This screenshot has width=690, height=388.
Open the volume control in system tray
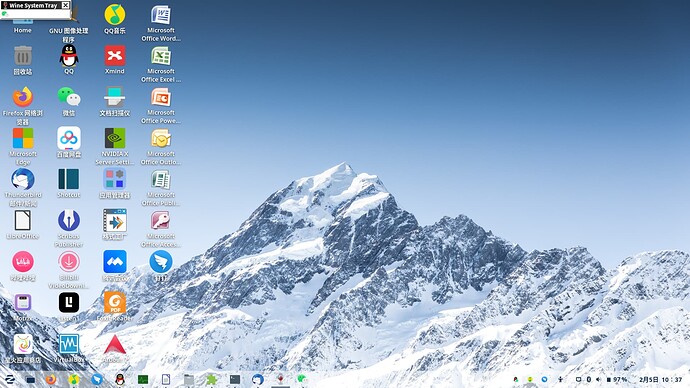coord(598,379)
